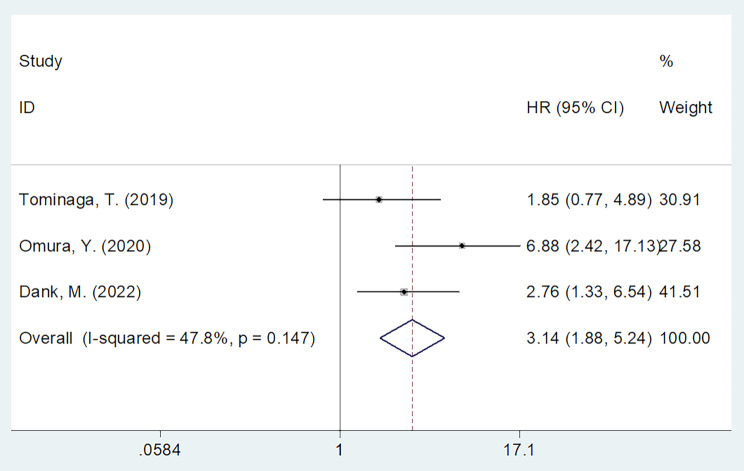Click the Study header text
This screenshot has height=471, width=744.
(x=40, y=62)
